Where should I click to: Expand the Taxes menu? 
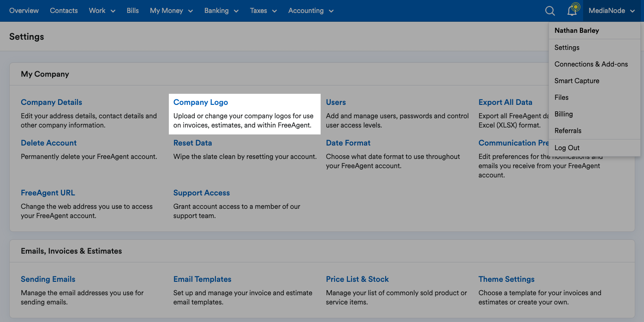click(263, 11)
